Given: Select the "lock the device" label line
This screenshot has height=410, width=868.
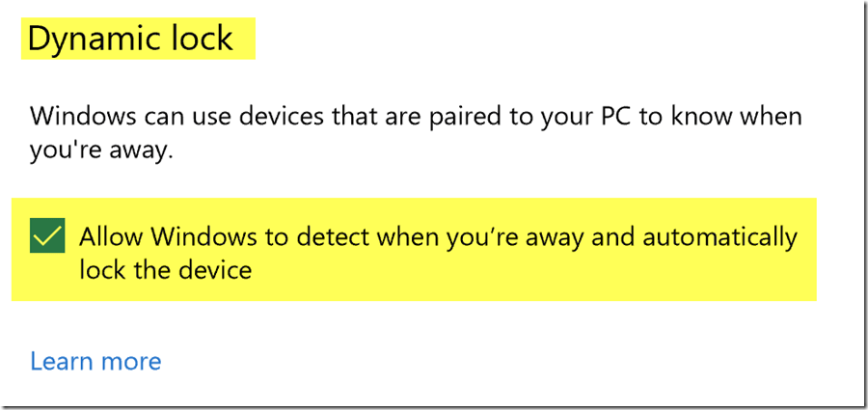Looking at the screenshot, I should (165, 269).
